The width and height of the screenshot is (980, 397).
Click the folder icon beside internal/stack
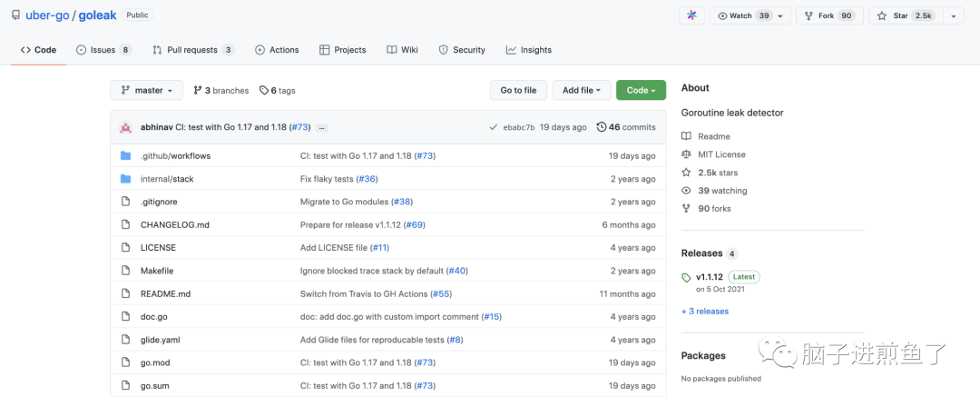tap(125, 178)
